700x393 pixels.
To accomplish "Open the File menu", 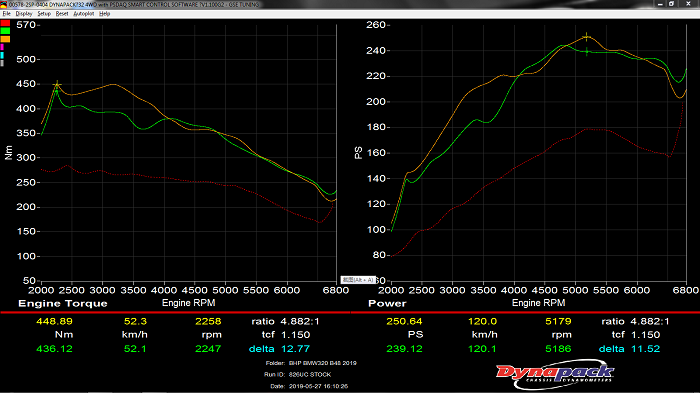I will click(6, 14).
